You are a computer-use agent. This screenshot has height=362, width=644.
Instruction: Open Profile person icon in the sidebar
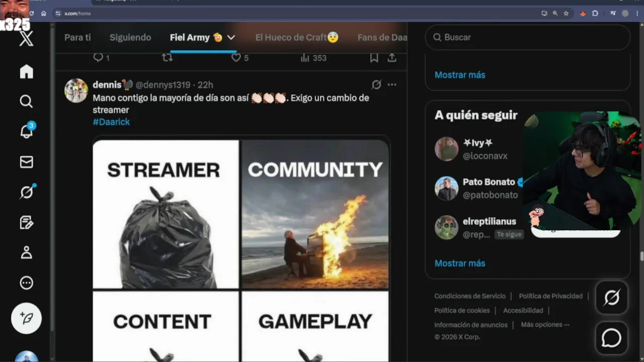pos(26,252)
